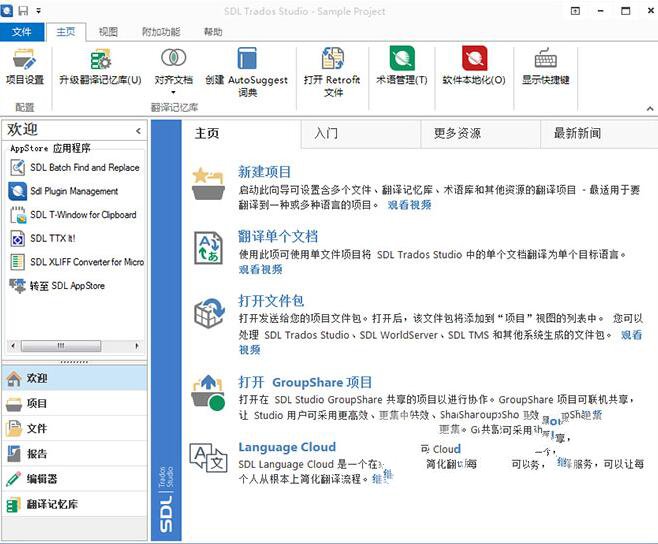Click the 对齐文档 align documents icon

click(x=173, y=58)
